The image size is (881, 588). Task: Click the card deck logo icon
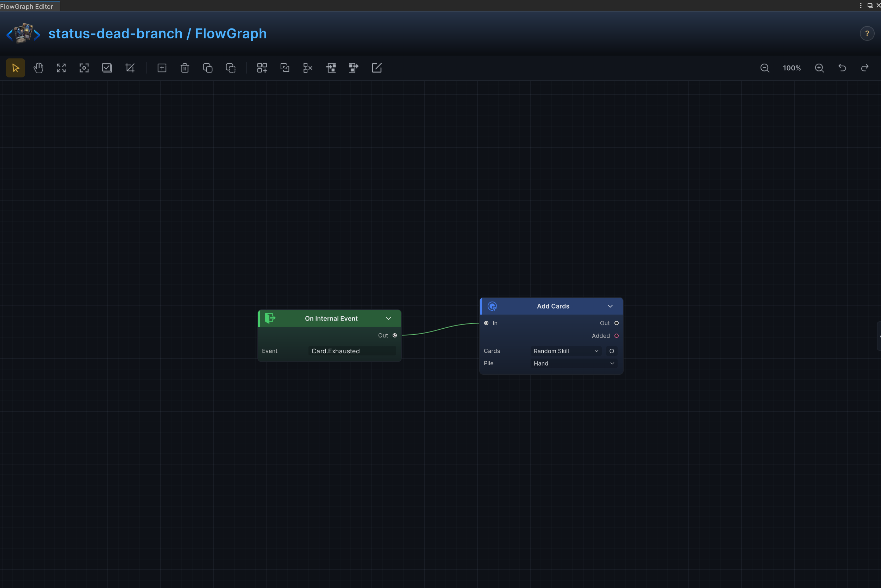pyautogui.click(x=23, y=33)
